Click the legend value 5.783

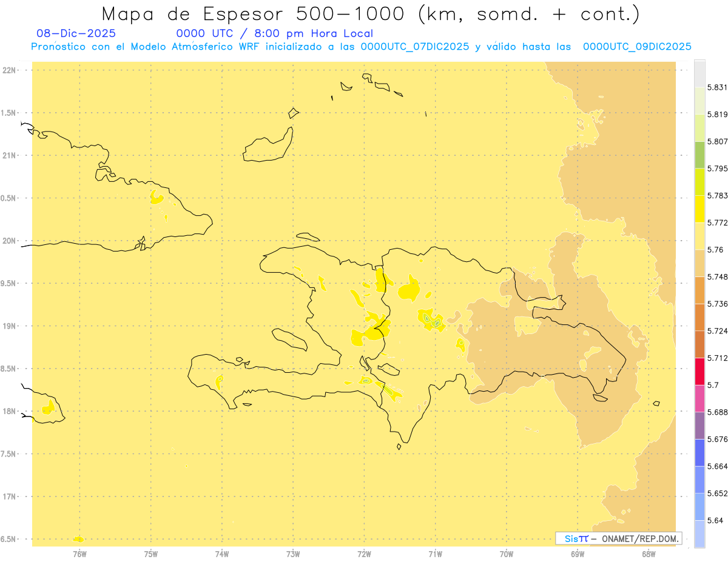tap(717, 196)
